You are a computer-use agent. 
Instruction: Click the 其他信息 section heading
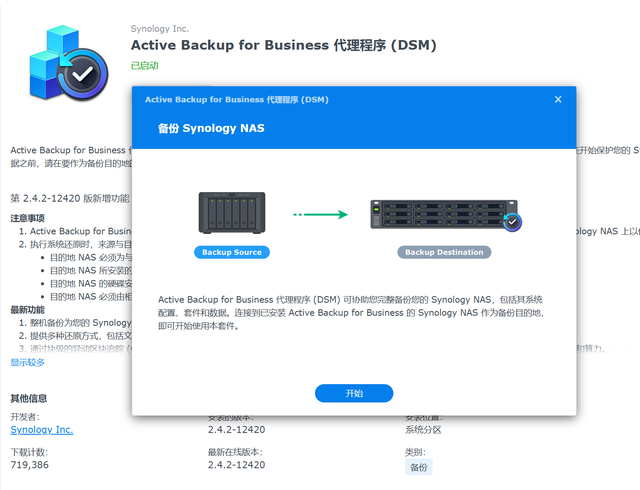29,398
